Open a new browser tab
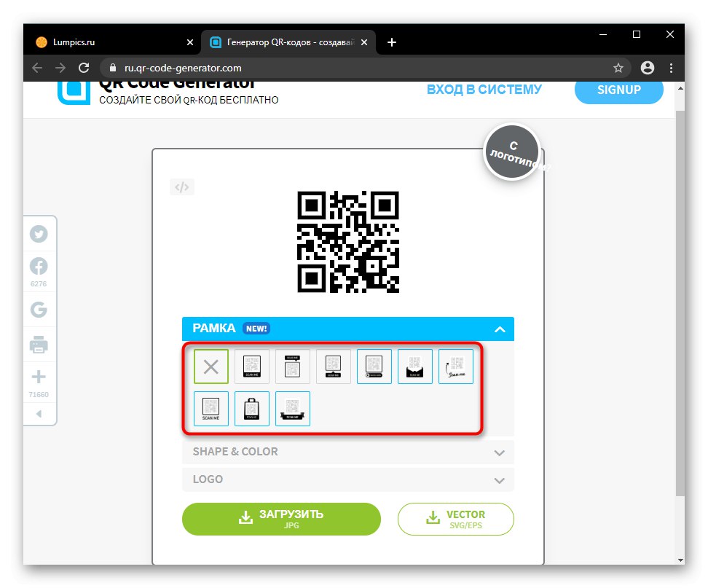 (392, 42)
